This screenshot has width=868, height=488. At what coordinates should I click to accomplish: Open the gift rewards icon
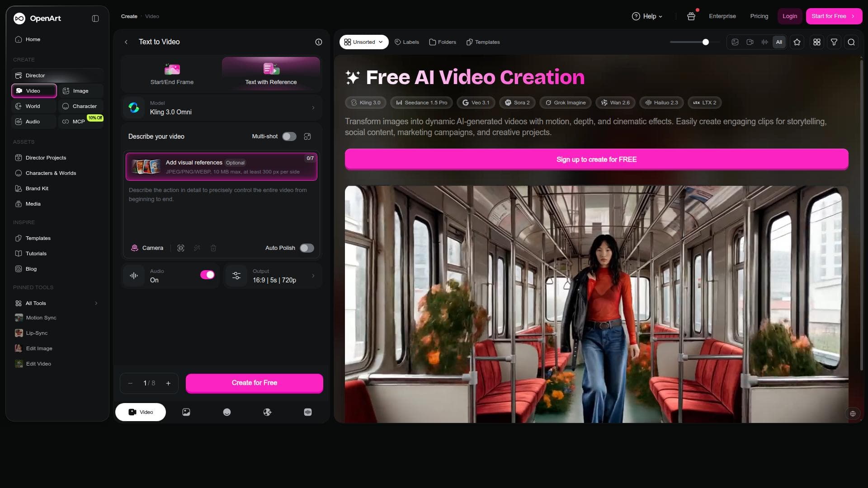[691, 16]
